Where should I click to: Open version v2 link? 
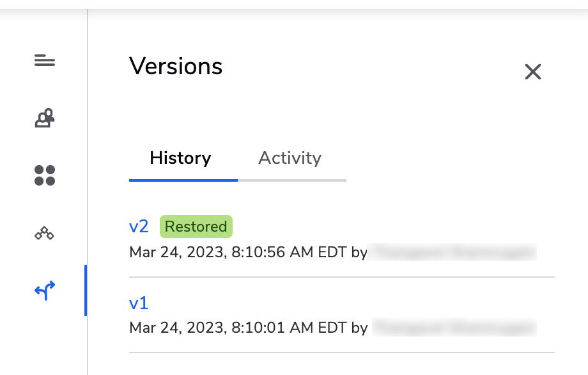[139, 227]
